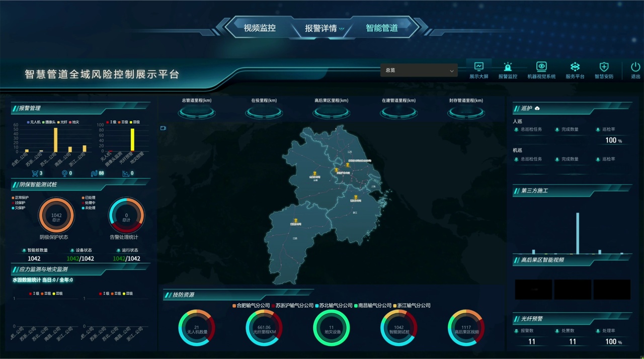Switch to the 视频监控 tab
This screenshot has width=644, height=359.
pyautogui.click(x=260, y=28)
